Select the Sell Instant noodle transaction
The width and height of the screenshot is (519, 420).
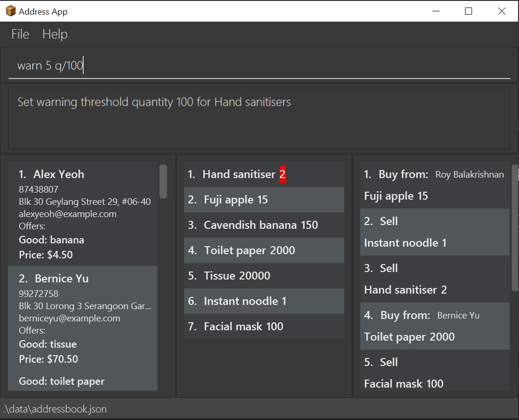click(x=434, y=232)
